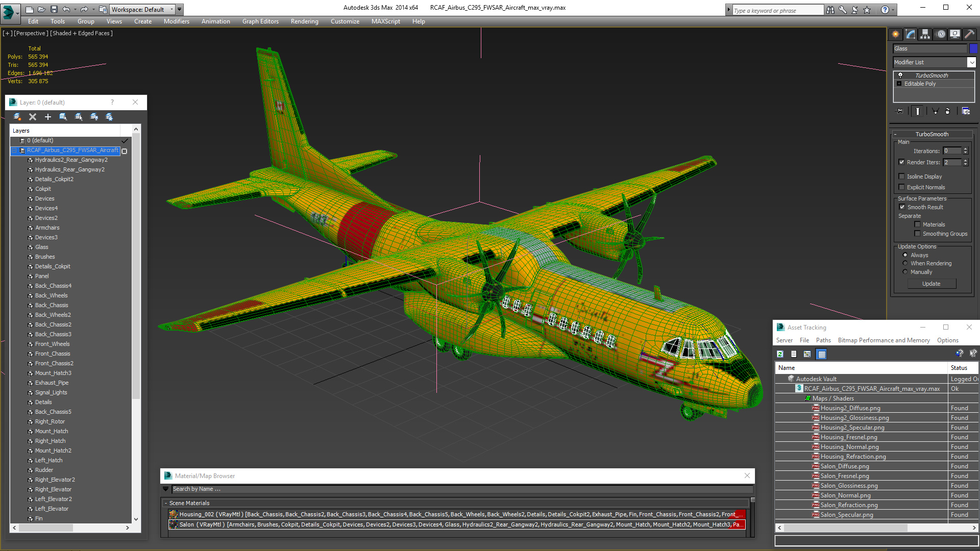Toggle Render Iters checkbox

point(901,162)
